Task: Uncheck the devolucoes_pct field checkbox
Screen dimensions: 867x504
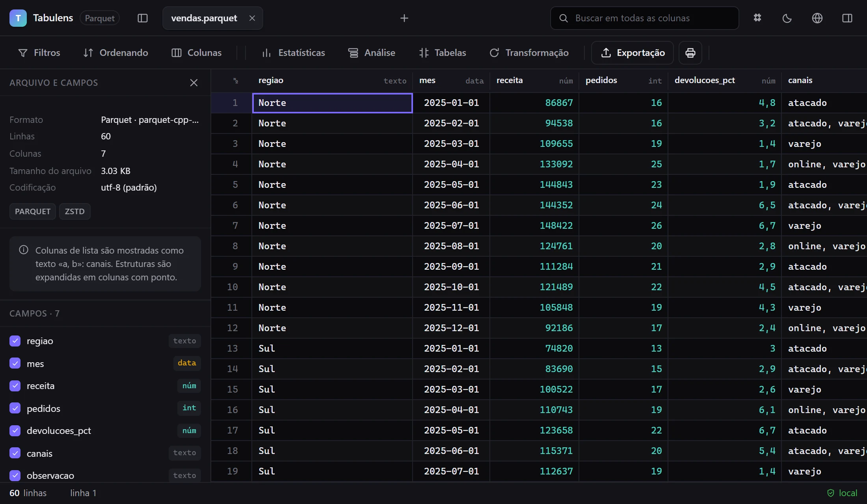Action: click(15, 431)
